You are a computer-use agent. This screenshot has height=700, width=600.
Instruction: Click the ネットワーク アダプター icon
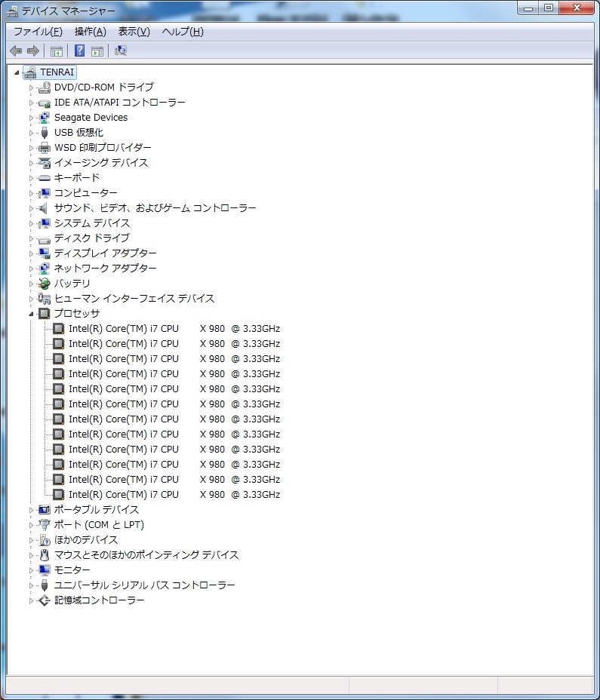tap(45, 269)
